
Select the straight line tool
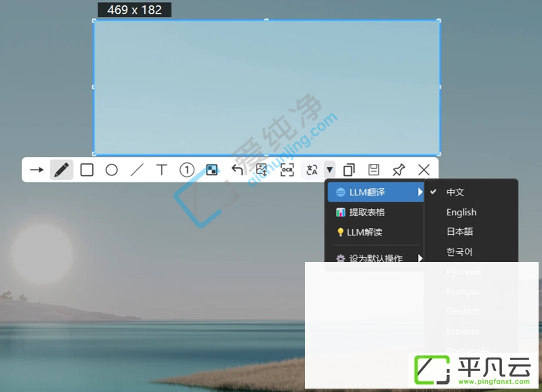point(137,170)
